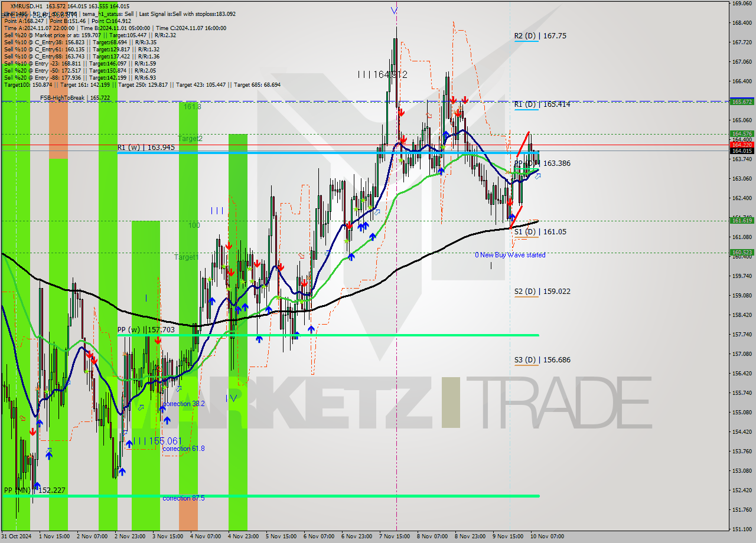Select the R2 (D) 167.75 pivot label
This screenshot has height=543, width=756.
[x=540, y=36]
